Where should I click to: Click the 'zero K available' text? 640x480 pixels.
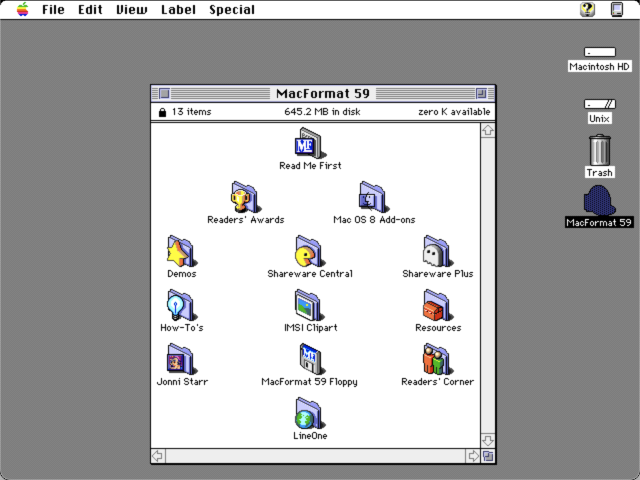[454, 112]
